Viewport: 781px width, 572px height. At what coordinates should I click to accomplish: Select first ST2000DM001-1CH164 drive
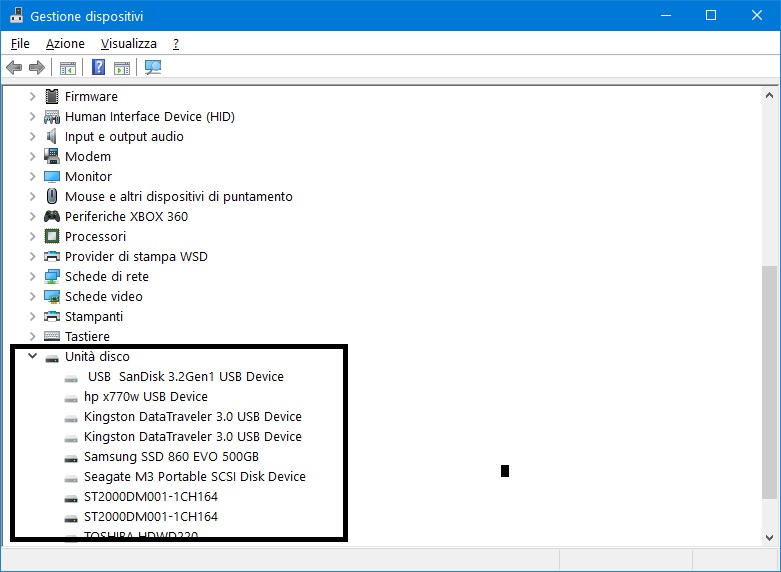pyautogui.click(x=151, y=497)
